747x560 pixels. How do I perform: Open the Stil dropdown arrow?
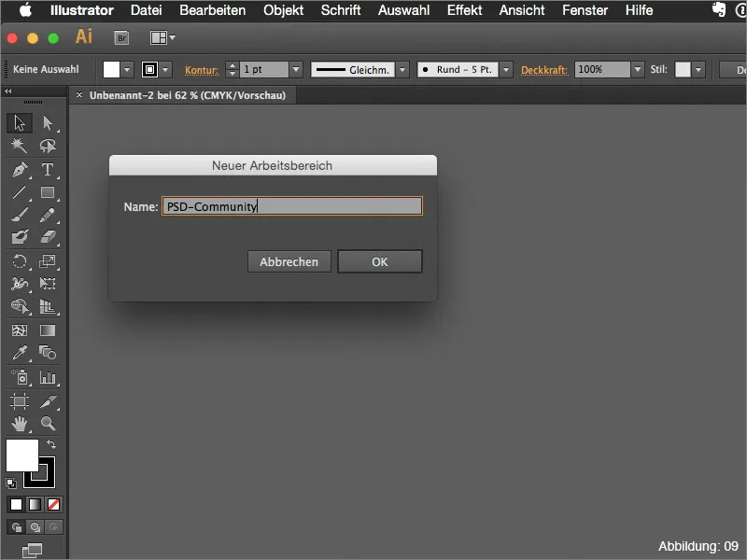(x=698, y=69)
